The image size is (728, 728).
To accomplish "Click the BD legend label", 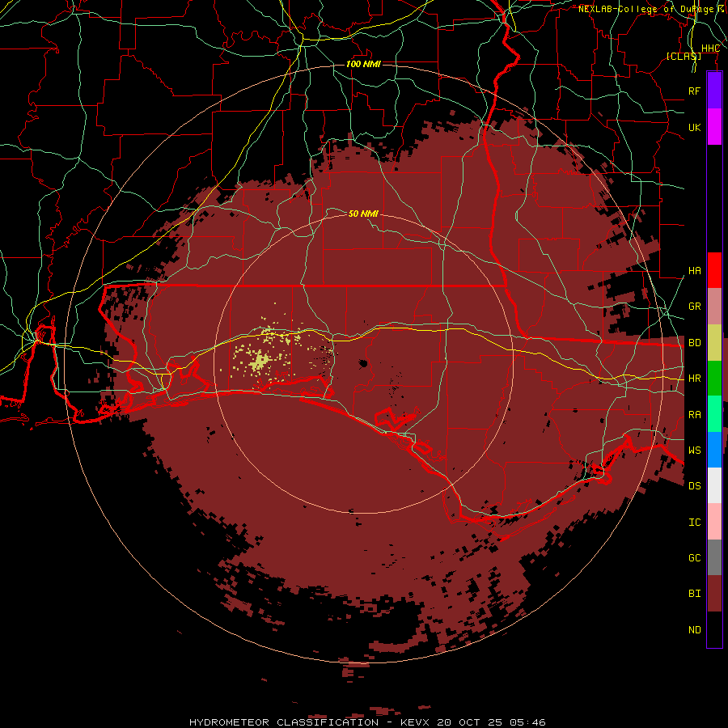I will click(x=695, y=343).
